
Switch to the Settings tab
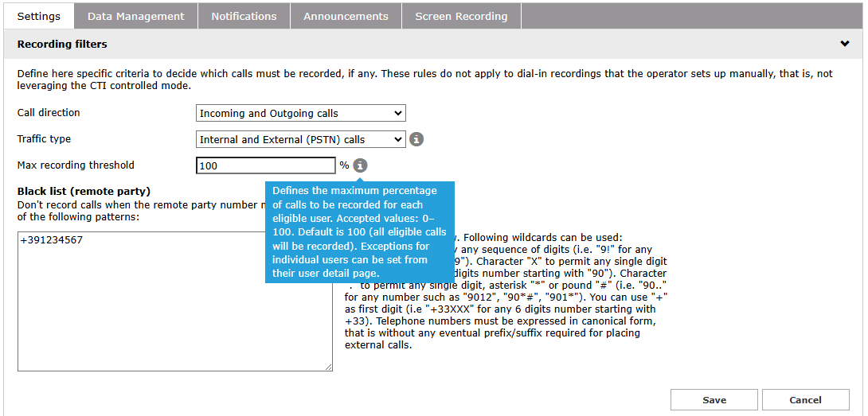[x=39, y=16]
